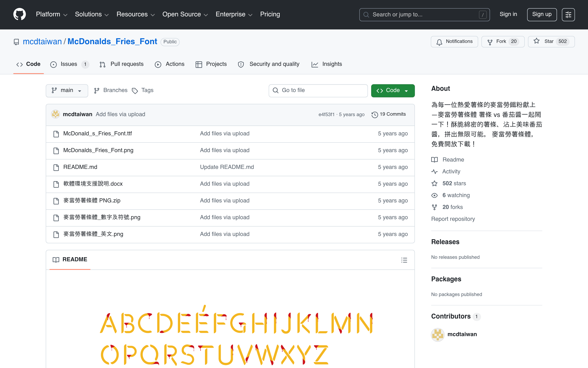Click the commit history clock icon
This screenshot has height=368, width=588.
click(x=374, y=115)
